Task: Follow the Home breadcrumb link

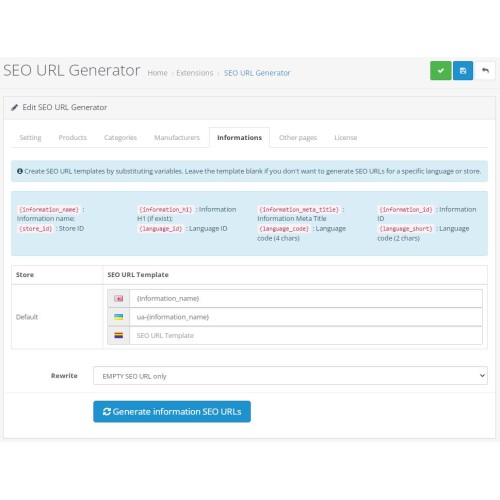Action: pos(157,73)
